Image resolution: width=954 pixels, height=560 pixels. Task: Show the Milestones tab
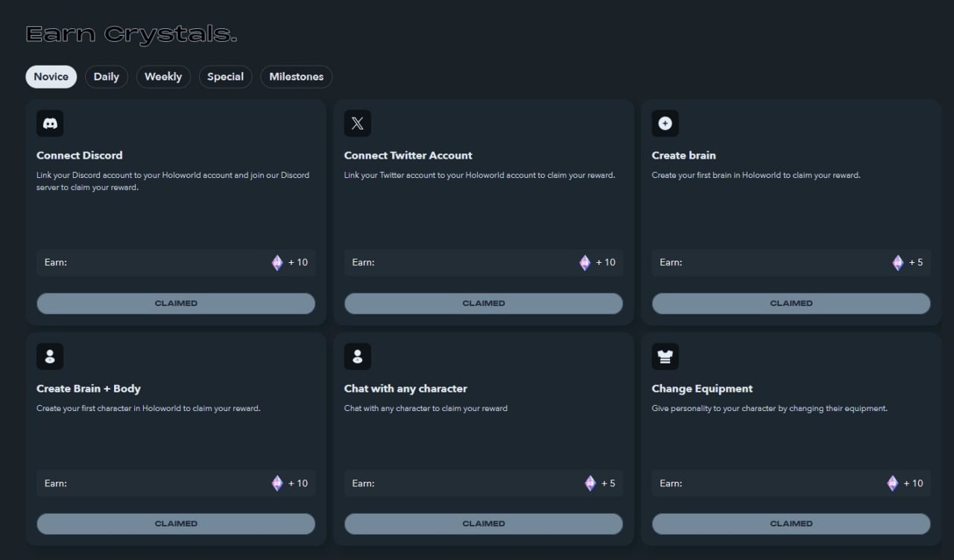(296, 77)
